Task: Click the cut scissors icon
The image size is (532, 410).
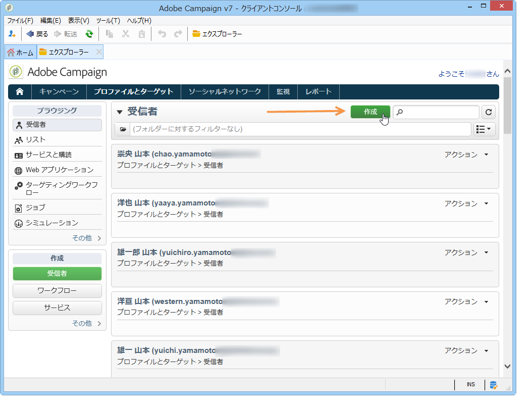Action: pos(126,34)
